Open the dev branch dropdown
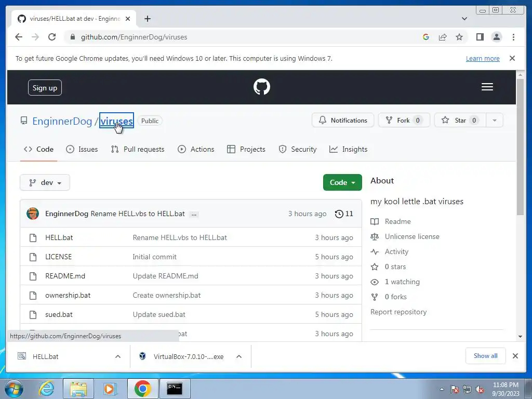The width and height of the screenshot is (532, 399). [45, 182]
